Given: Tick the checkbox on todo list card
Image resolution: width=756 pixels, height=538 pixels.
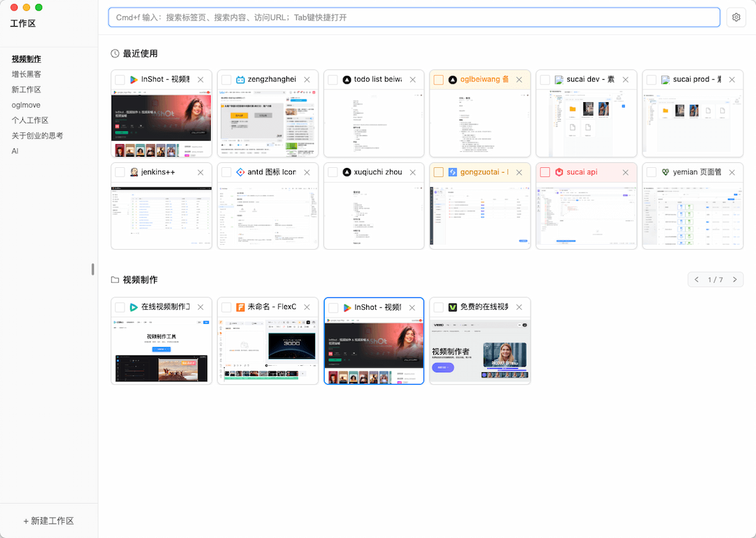Looking at the screenshot, I should pyautogui.click(x=332, y=78).
